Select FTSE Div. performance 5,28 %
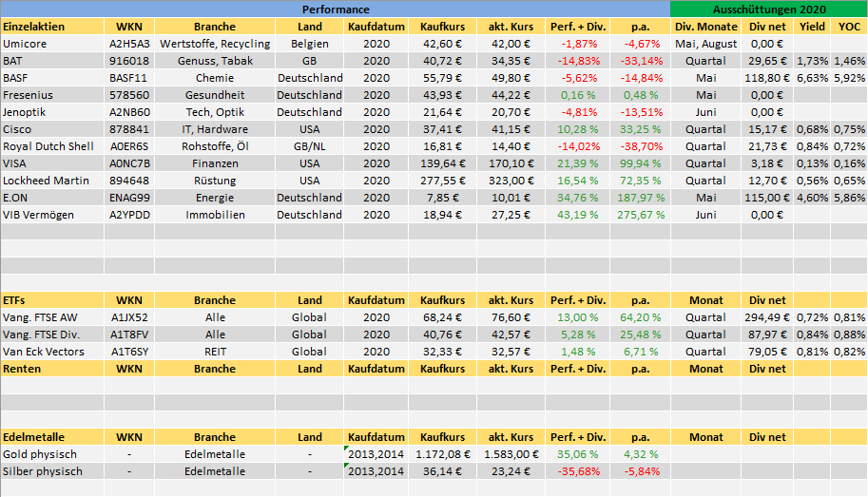The height and width of the screenshot is (497, 868). pyautogui.click(x=578, y=335)
